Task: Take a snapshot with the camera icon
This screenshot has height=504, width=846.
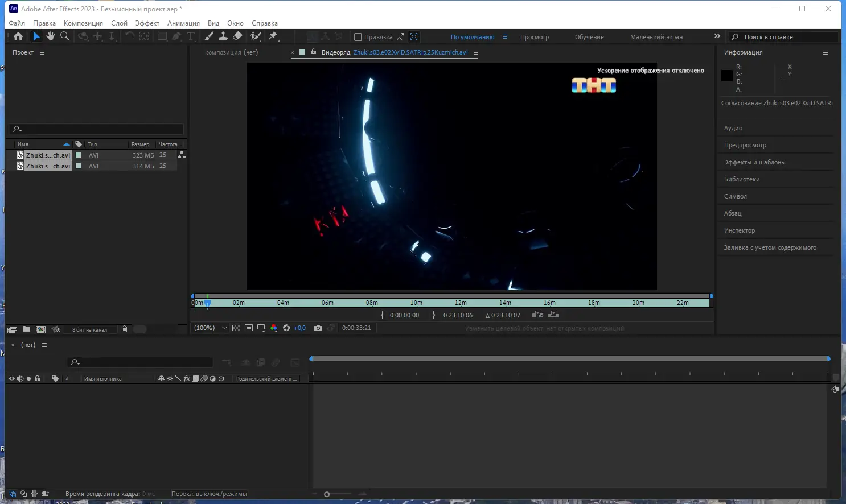Action: point(318,328)
